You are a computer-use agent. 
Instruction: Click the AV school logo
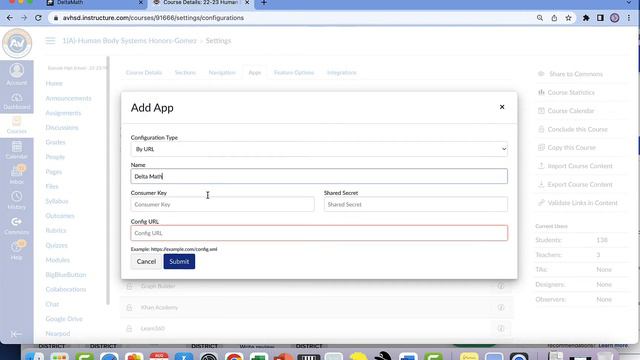pos(17,43)
